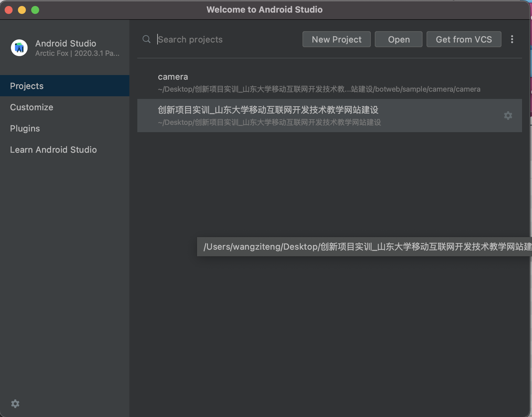Minimize the window with the yellow button
The height and width of the screenshot is (417, 532).
coord(22,10)
